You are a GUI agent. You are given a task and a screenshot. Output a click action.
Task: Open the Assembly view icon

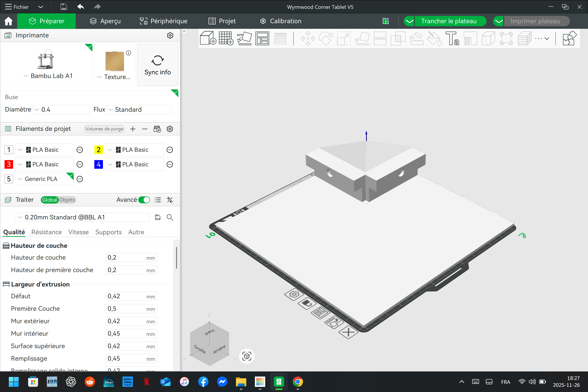click(570, 38)
